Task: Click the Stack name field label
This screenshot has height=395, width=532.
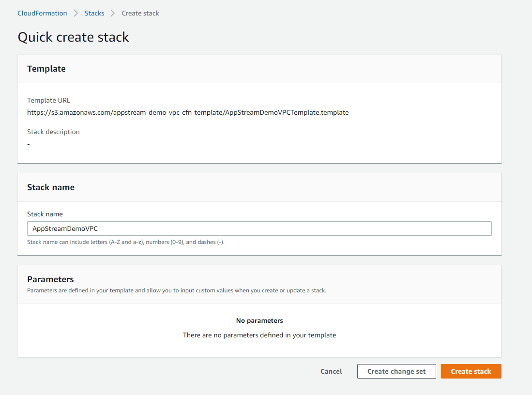Action: tap(45, 214)
